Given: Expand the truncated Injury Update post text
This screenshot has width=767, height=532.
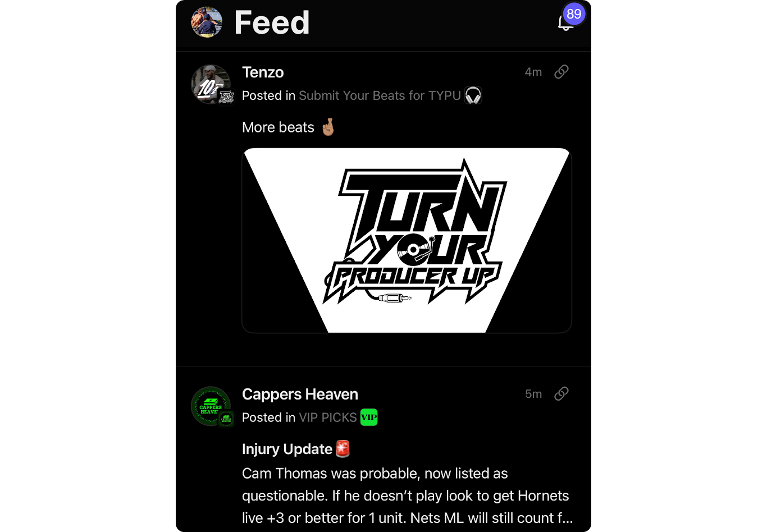Looking at the screenshot, I should tap(408, 496).
